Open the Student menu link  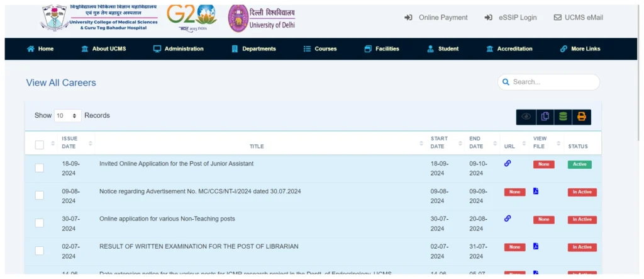coord(443,48)
